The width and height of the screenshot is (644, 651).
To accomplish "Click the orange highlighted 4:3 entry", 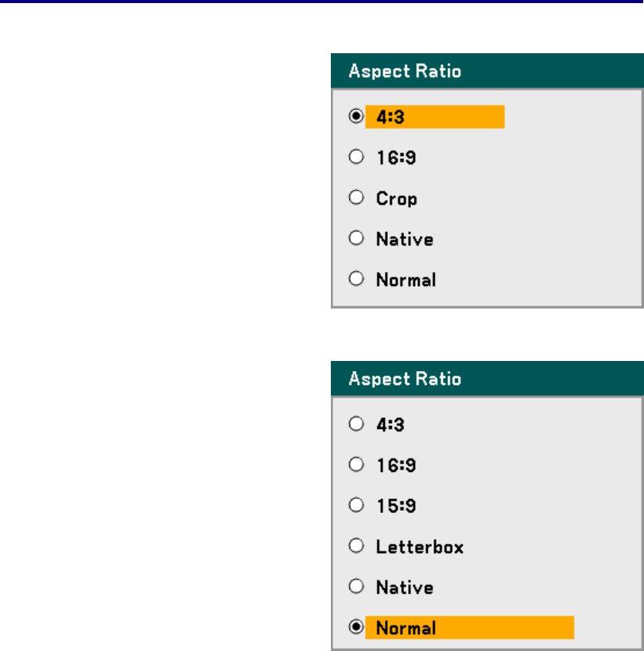I will pos(434,116).
